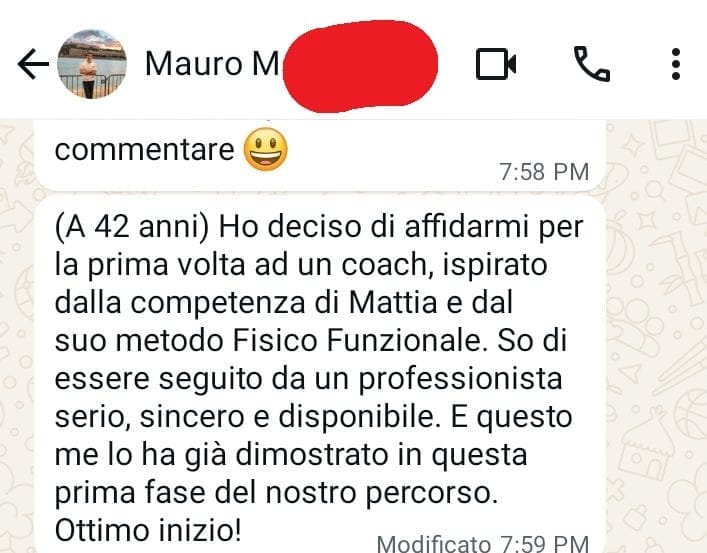Click the Modificato edited label
Image resolution: width=707 pixels, height=553 pixels.
tap(433, 543)
